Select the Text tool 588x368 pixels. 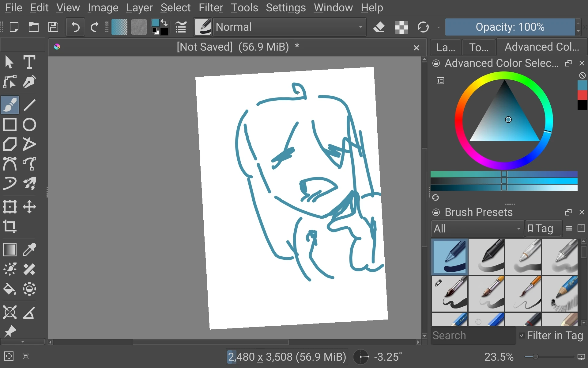click(29, 62)
